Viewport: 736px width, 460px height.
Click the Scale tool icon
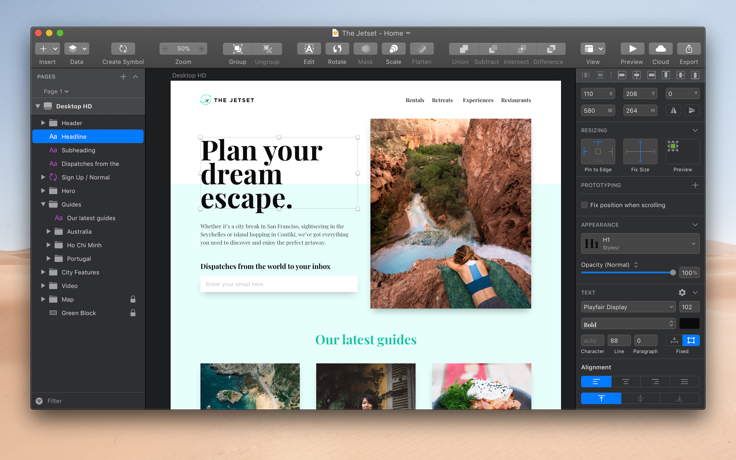(393, 49)
